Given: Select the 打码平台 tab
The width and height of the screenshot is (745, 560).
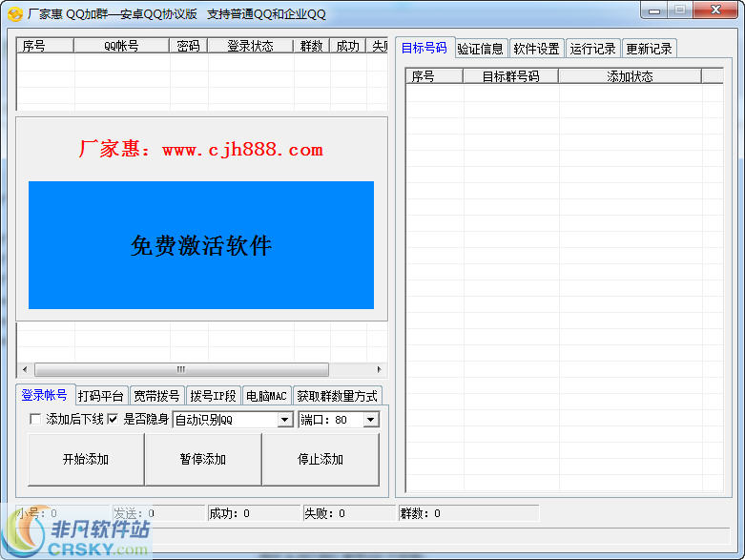Looking at the screenshot, I should tap(101, 396).
